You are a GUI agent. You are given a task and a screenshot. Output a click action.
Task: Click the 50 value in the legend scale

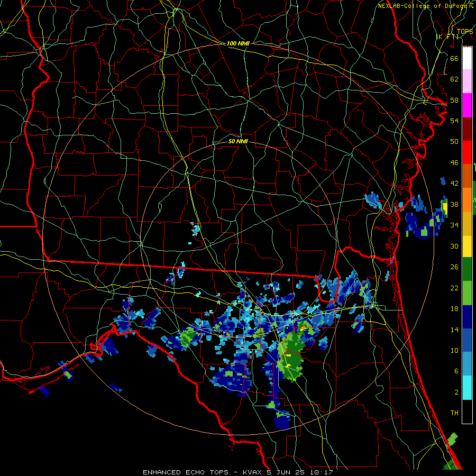coord(454,142)
